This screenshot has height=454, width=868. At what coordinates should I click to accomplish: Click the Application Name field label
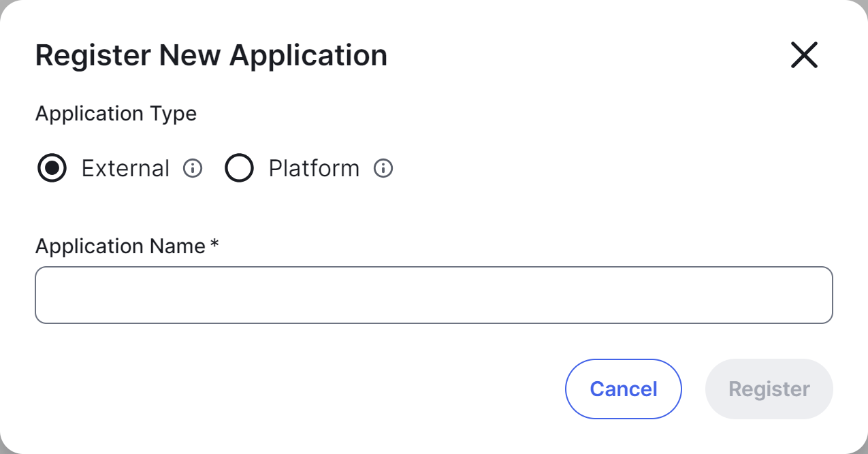(x=120, y=246)
